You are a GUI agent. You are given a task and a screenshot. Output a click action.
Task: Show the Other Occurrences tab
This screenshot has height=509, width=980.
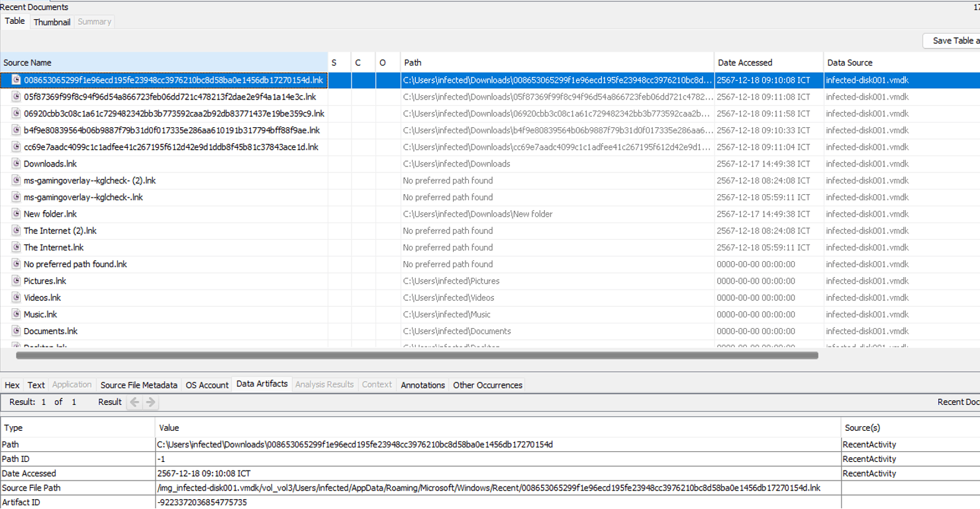point(487,385)
